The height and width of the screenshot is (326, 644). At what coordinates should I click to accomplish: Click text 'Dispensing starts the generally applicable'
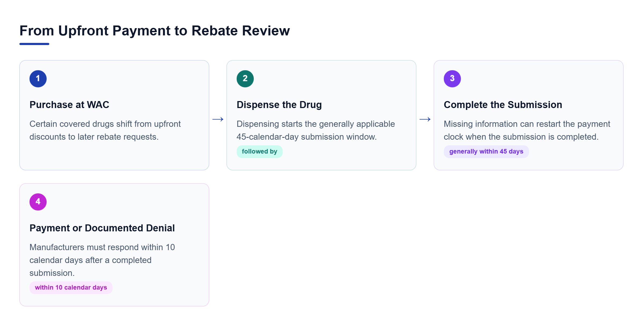(x=316, y=124)
